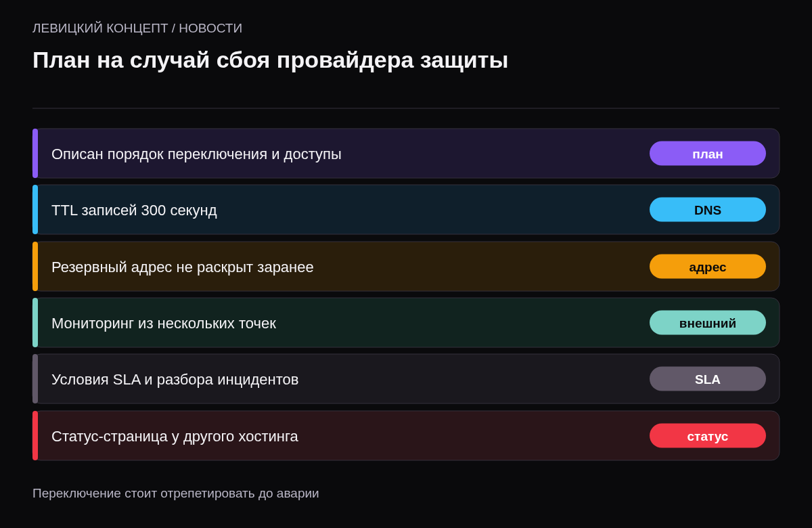The height and width of the screenshot is (528, 812).
Task: Select row 'TTL записей 300 секунд'
Action: [406, 210]
